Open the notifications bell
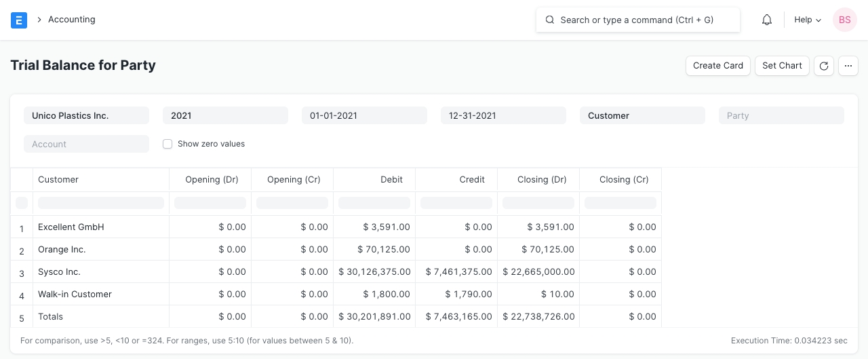This screenshot has height=359, width=868. pyautogui.click(x=767, y=20)
